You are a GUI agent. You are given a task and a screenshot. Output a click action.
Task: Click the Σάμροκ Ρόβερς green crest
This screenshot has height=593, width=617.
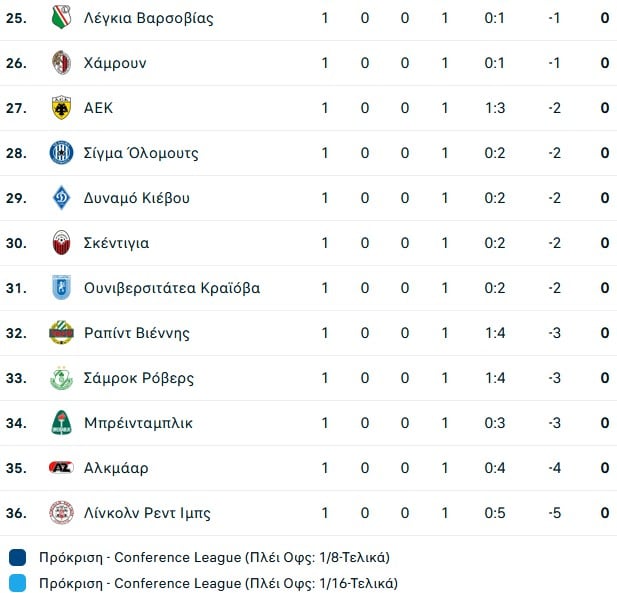coord(62,378)
